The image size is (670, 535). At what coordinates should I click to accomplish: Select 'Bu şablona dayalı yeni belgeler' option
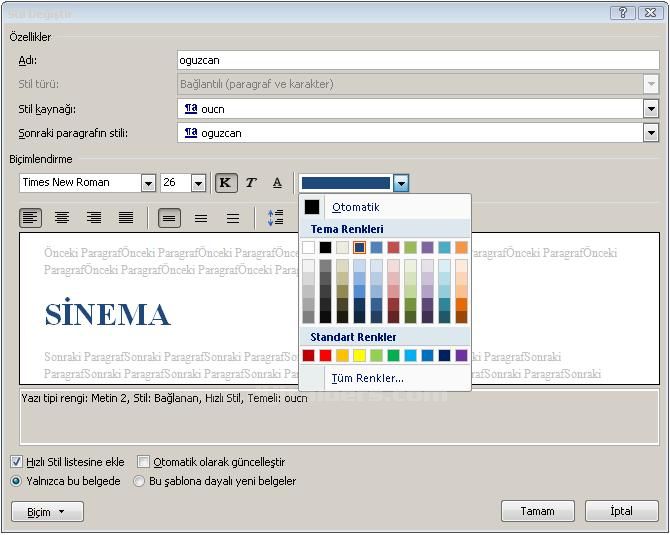pyautogui.click(x=139, y=481)
